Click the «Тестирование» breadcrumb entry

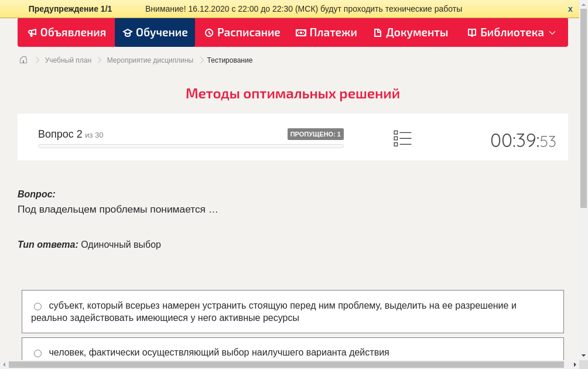point(228,60)
